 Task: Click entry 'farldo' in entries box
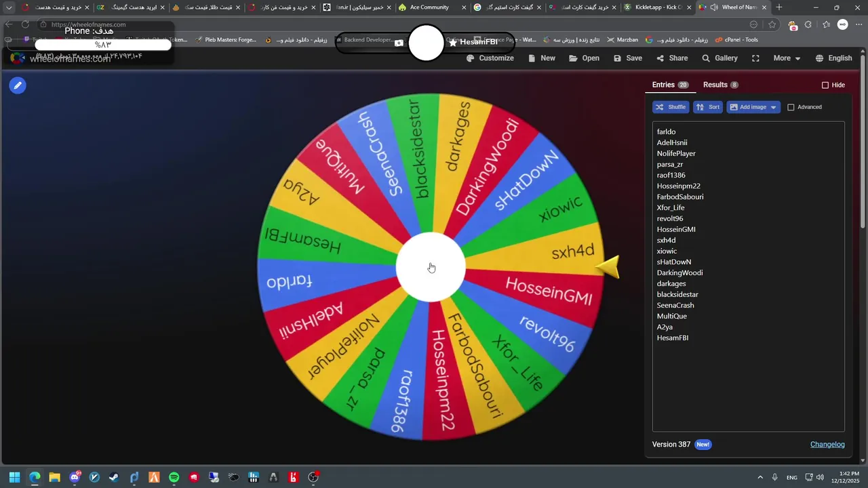[x=666, y=131]
